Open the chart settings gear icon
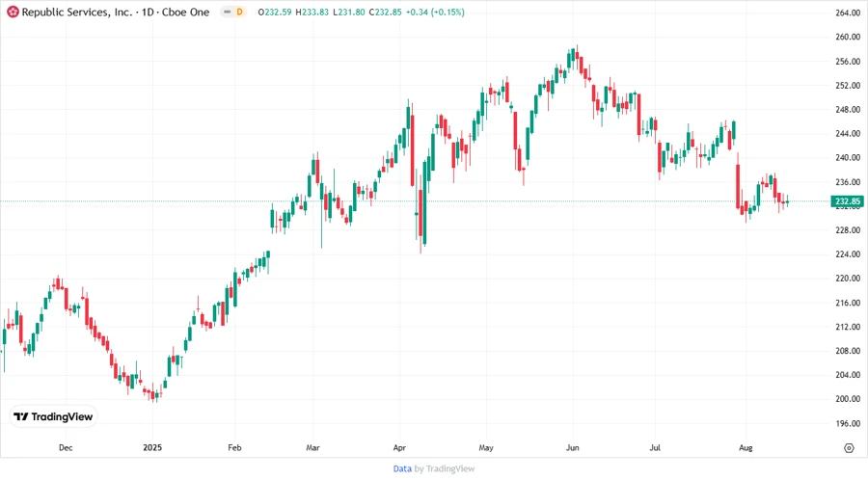Viewport: 868px width, 480px height. (x=849, y=448)
